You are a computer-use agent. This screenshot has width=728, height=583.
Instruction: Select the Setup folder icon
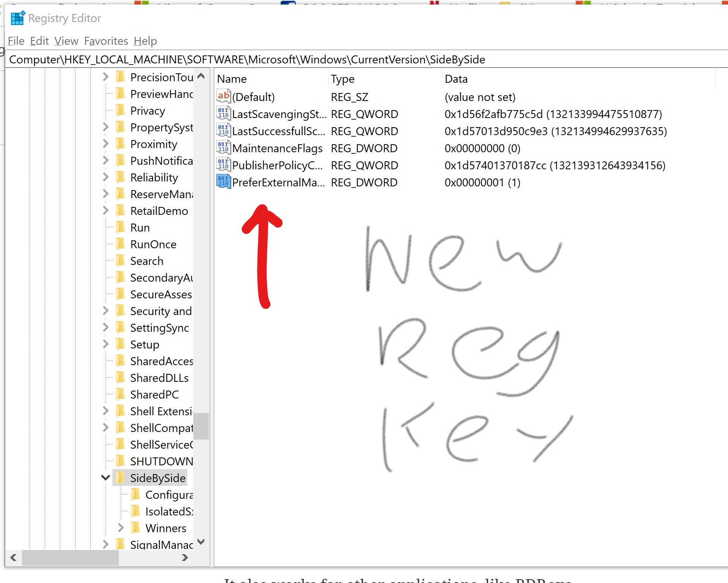point(120,344)
